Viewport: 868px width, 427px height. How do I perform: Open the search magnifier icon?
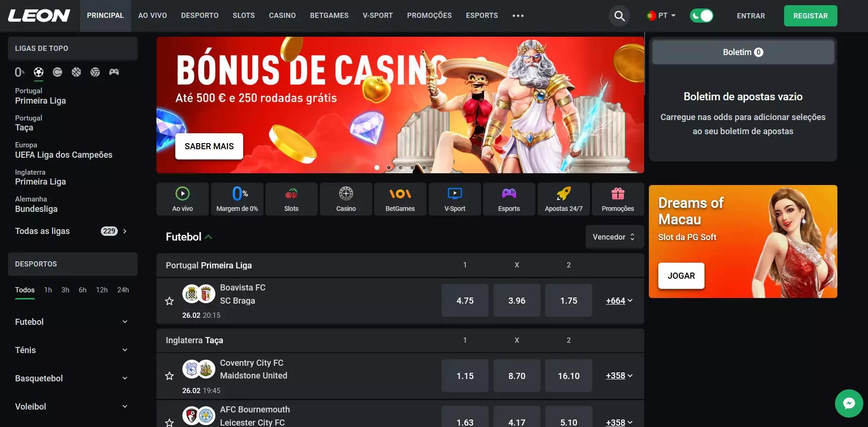pos(619,16)
